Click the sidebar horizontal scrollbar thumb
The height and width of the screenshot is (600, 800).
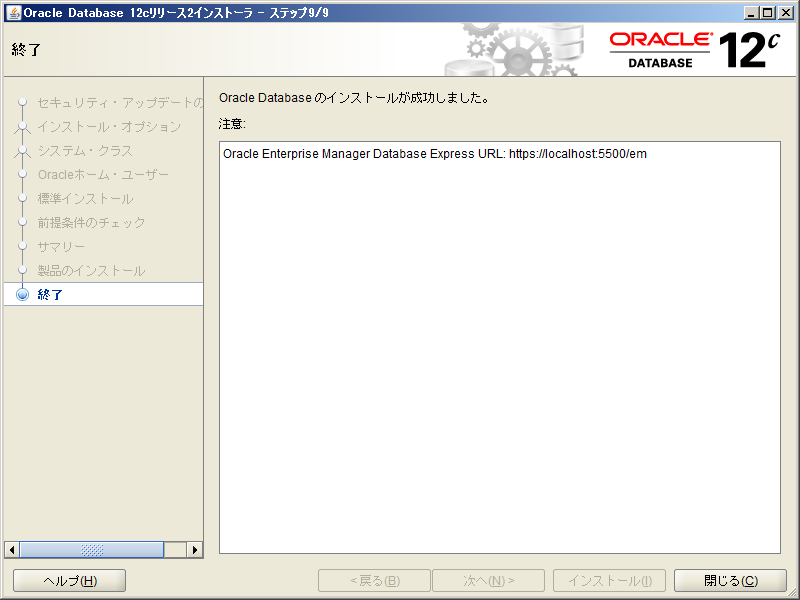tap(92, 549)
